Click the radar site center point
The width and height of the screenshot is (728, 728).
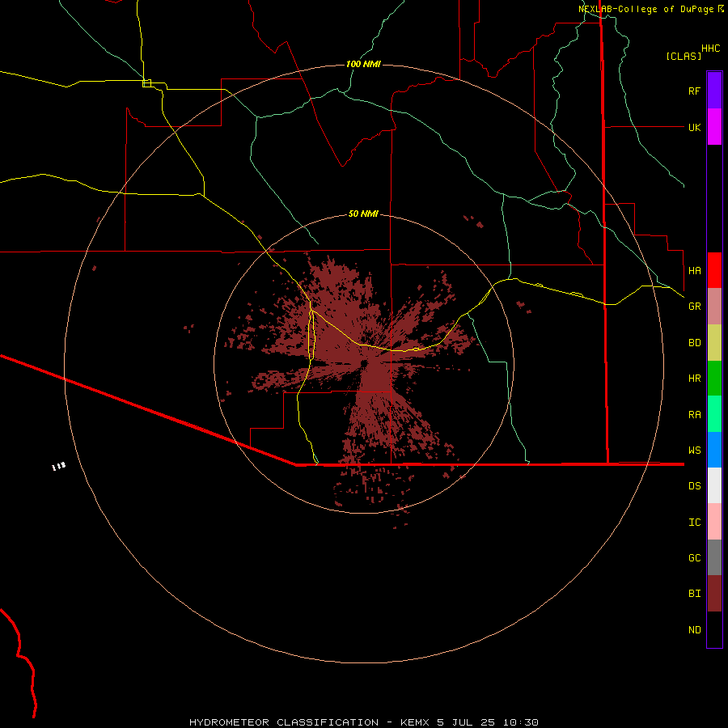click(x=364, y=363)
